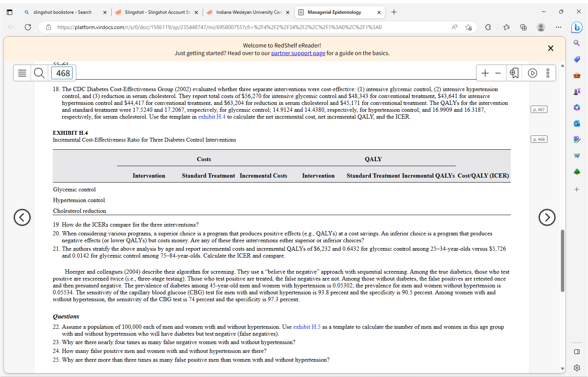Zoom out with the minus icon
The image size is (588, 377).
coord(498,73)
